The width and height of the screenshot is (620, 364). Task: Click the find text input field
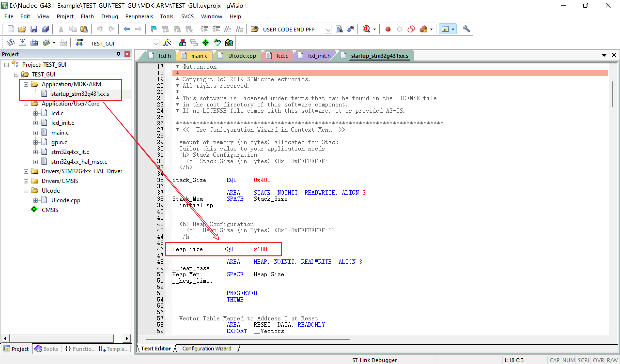click(x=293, y=30)
